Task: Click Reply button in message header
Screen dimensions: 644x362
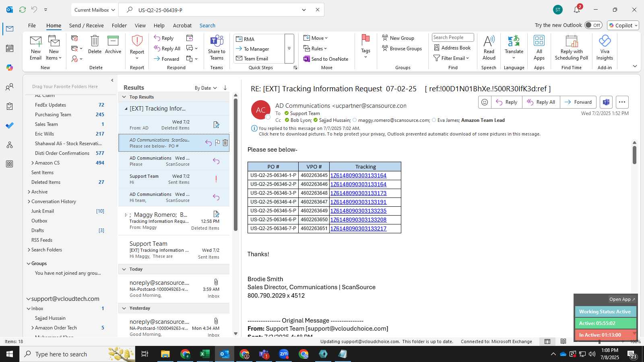Action: (506, 102)
